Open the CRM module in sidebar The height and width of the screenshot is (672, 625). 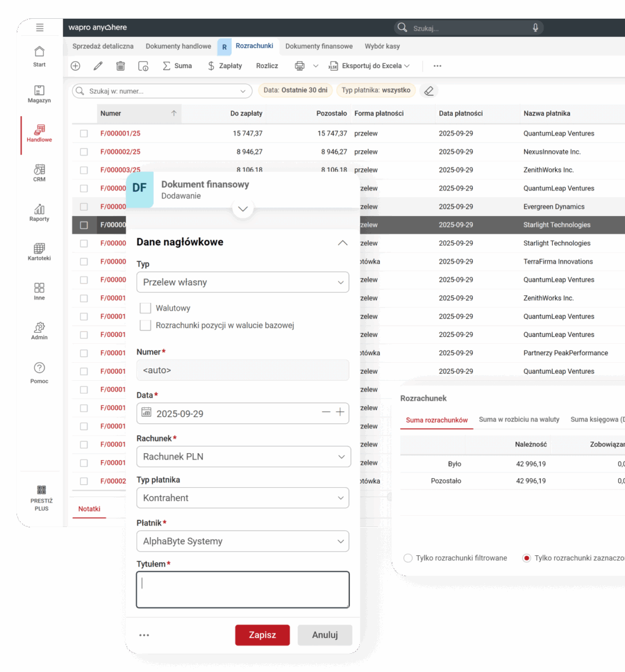[x=39, y=173]
